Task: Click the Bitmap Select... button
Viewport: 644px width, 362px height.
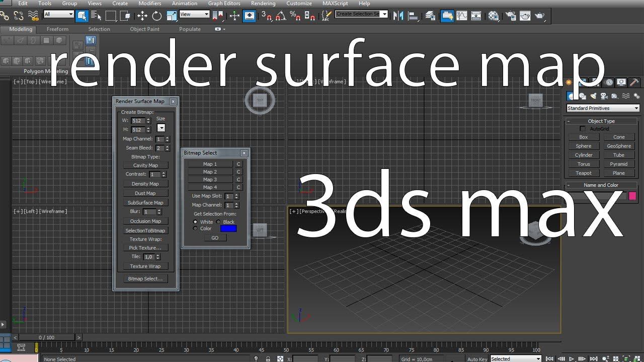Action: [145, 279]
